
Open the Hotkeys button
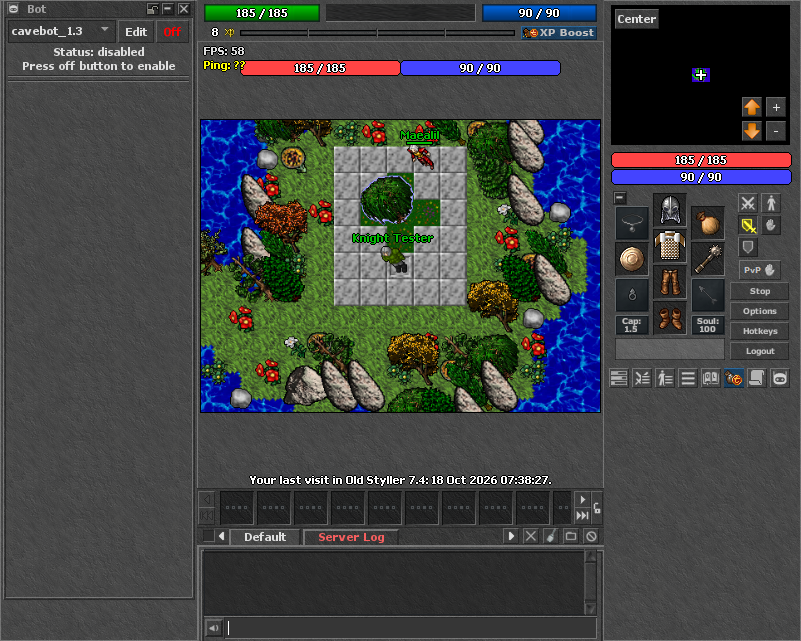[760, 331]
